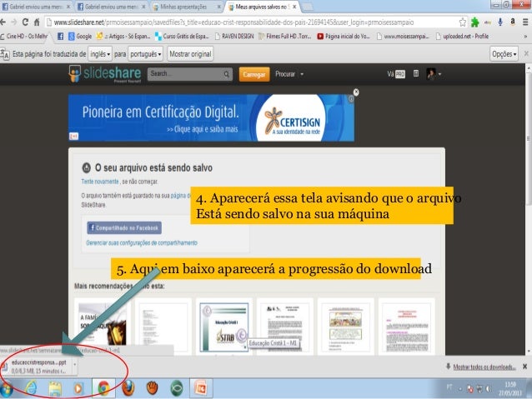
Task: Switch to Chrome in the taskbar
Action: 103,388
